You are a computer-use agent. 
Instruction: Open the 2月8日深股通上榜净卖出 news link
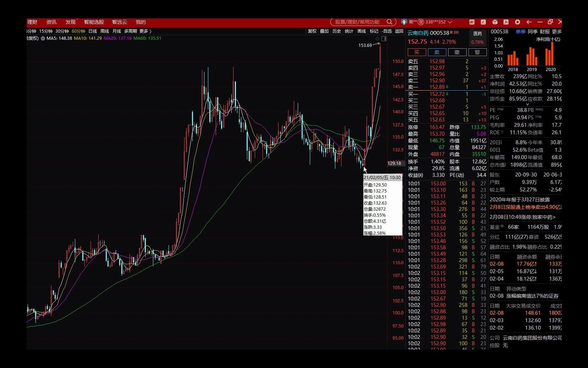[x=526, y=207]
